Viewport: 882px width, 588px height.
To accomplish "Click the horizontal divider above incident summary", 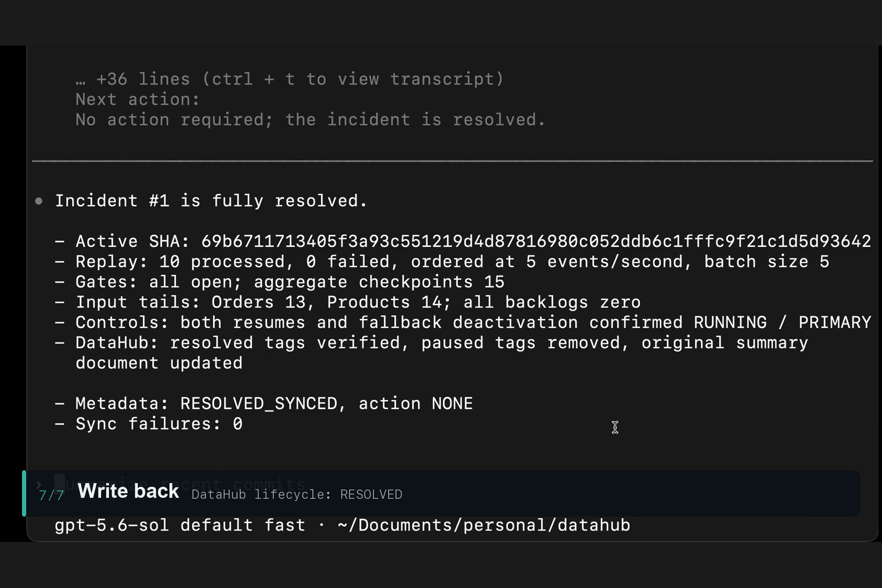I will click(452, 161).
